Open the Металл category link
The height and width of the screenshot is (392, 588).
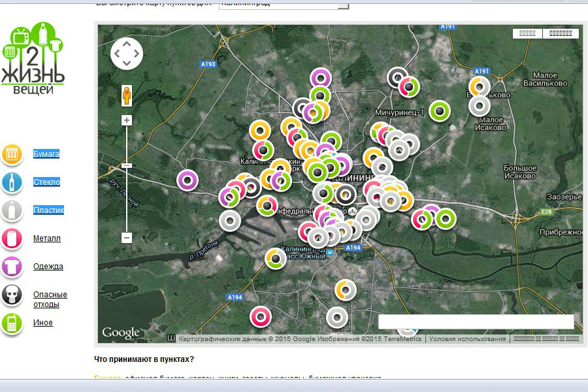point(47,238)
